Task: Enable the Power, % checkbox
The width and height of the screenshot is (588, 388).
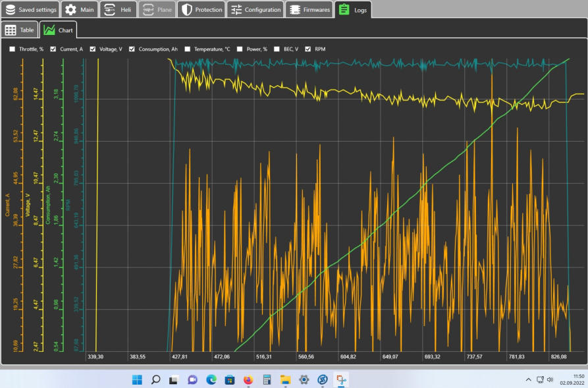Action: [x=240, y=49]
